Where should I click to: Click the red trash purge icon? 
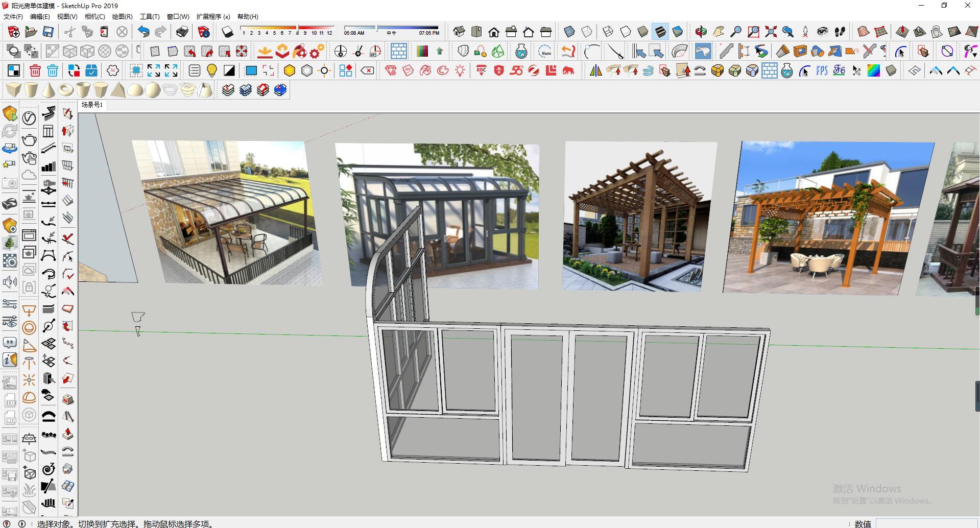[x=35, y=70]
